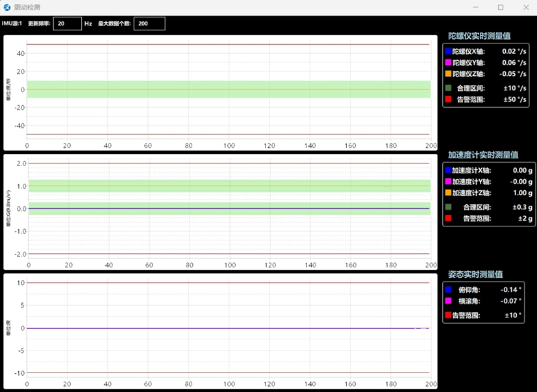Click the IMU源:1 label

(12, 23)
